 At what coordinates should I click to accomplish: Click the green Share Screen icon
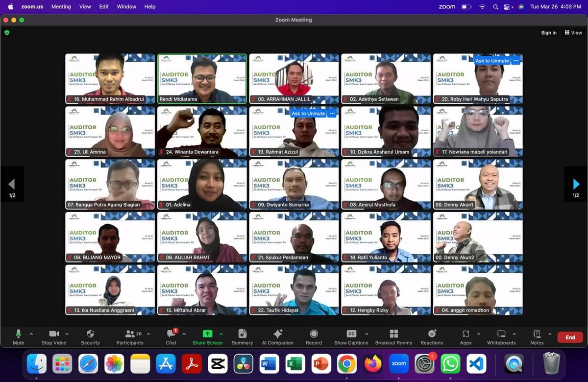tap(207, 334)
